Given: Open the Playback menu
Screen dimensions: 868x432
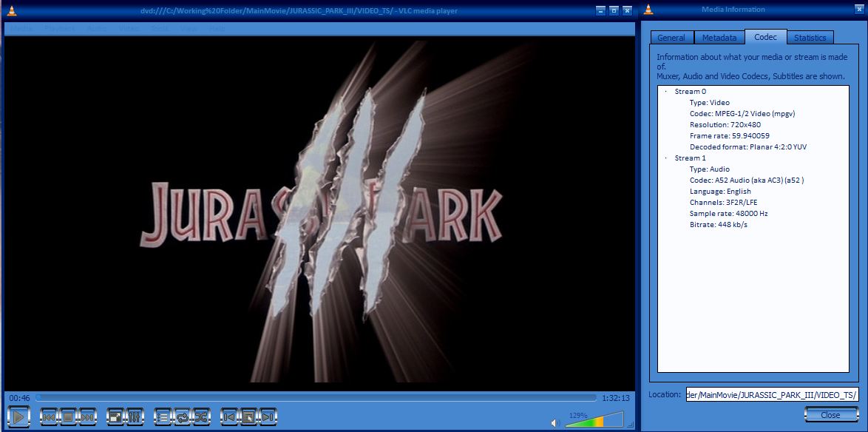Looking at the screenshot, I should tap(59, 28).
